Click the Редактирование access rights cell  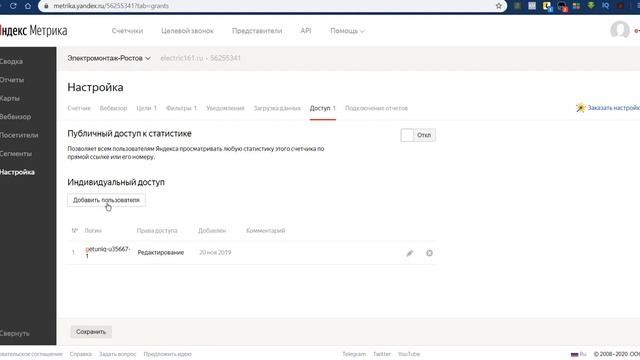(161, 253)
